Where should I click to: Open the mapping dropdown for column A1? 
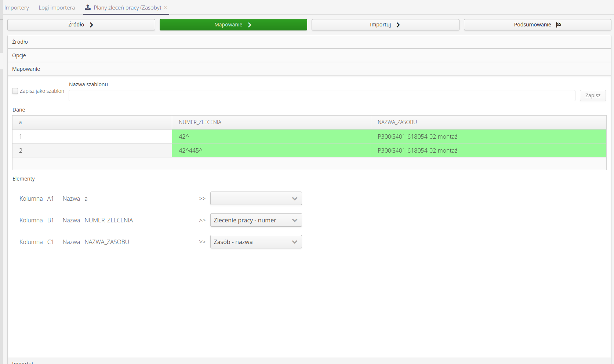[256, 199]
